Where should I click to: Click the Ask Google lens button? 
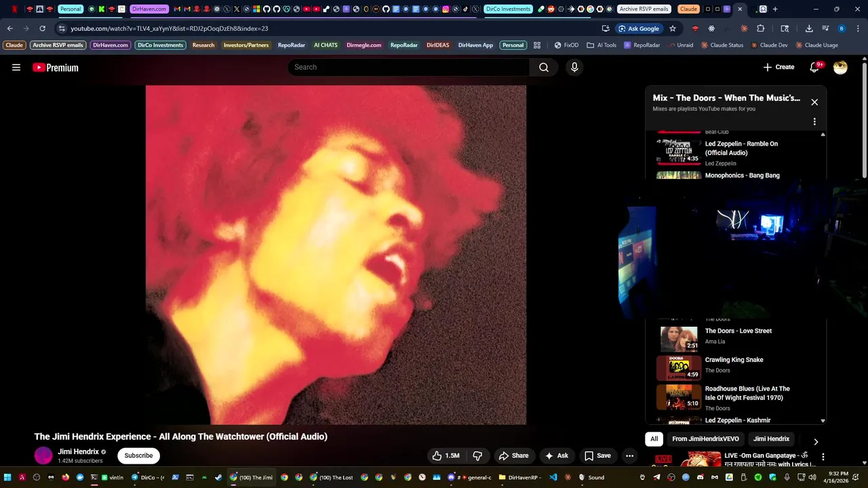point(639,28)
